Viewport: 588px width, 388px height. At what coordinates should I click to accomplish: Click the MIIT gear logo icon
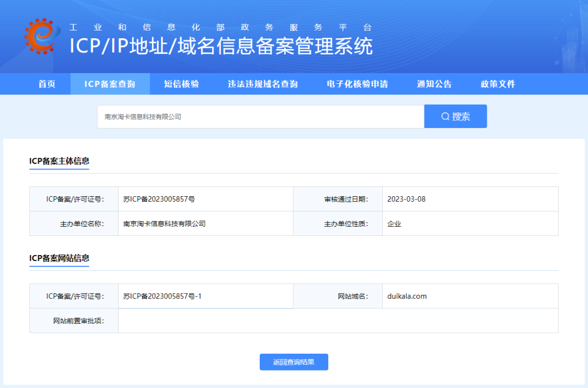[x=42, y=37]
